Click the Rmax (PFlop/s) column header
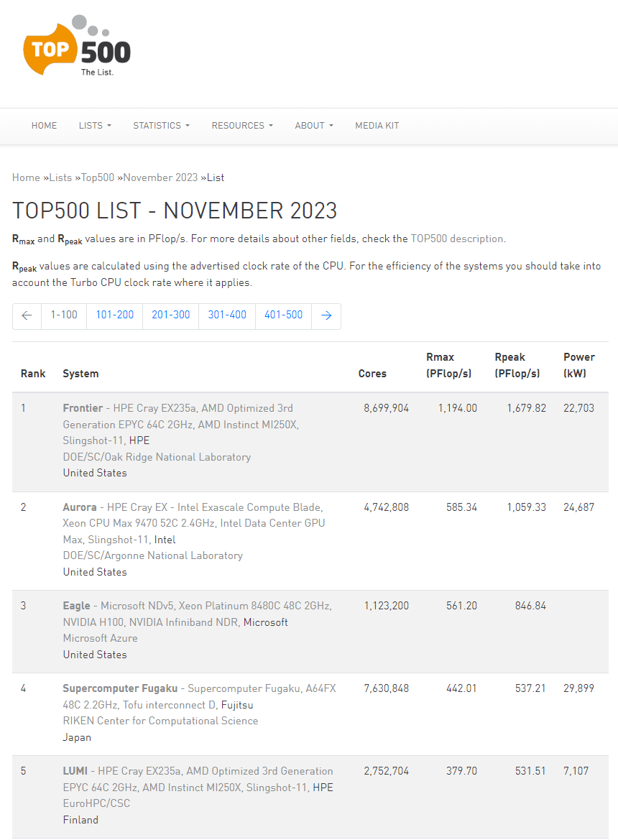618x840 pixels. pos(449,365)
